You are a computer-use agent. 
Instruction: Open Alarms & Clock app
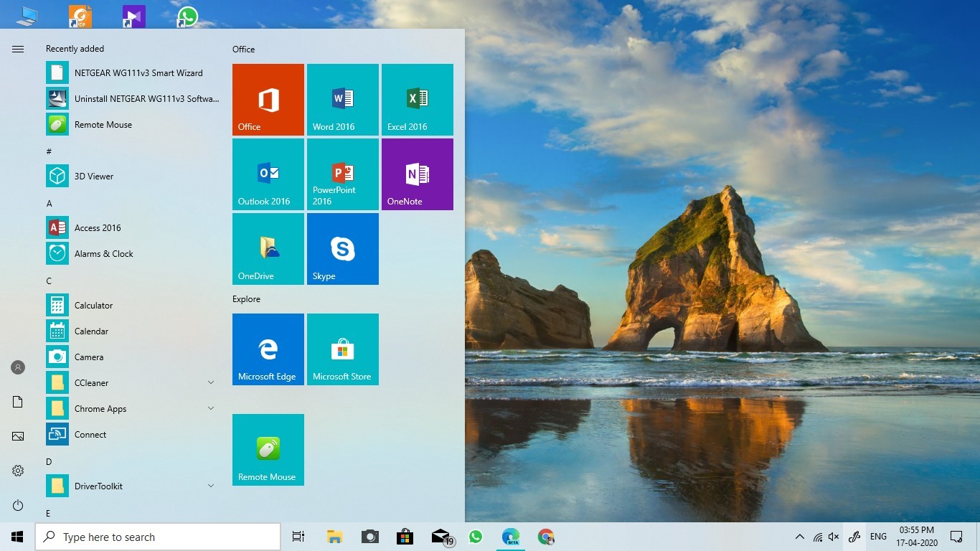(133, 254)
